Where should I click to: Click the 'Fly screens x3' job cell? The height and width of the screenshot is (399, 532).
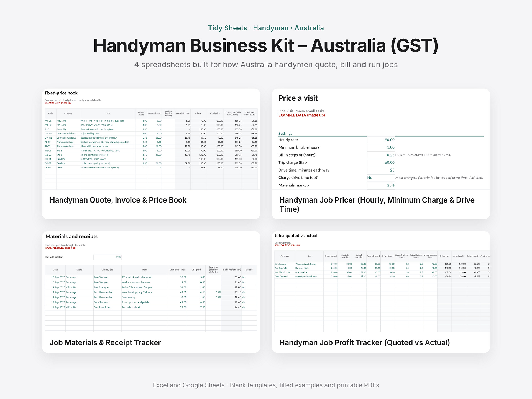309,268
